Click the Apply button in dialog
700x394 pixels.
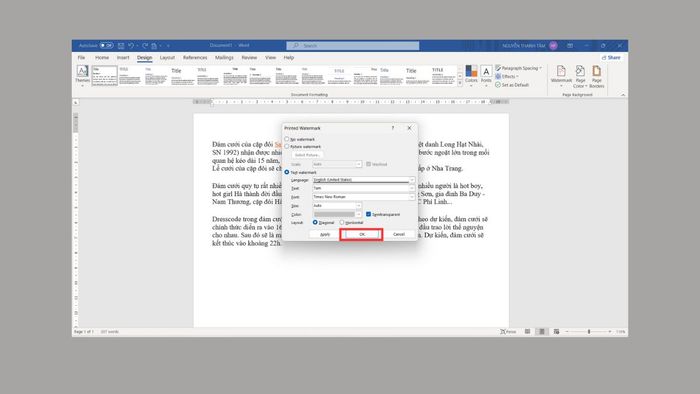(325, 234)
